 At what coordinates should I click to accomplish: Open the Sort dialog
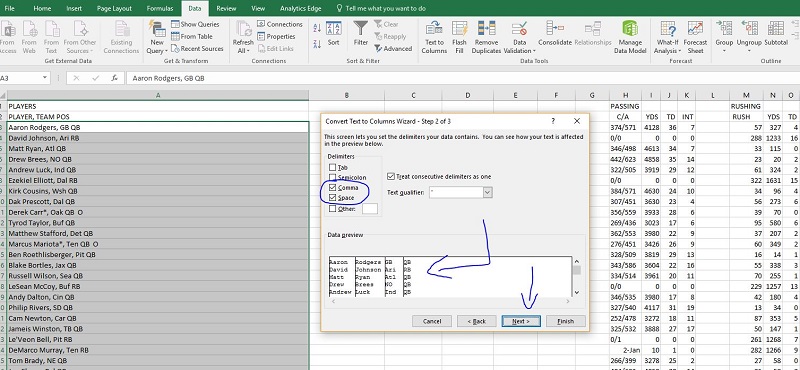333,34
